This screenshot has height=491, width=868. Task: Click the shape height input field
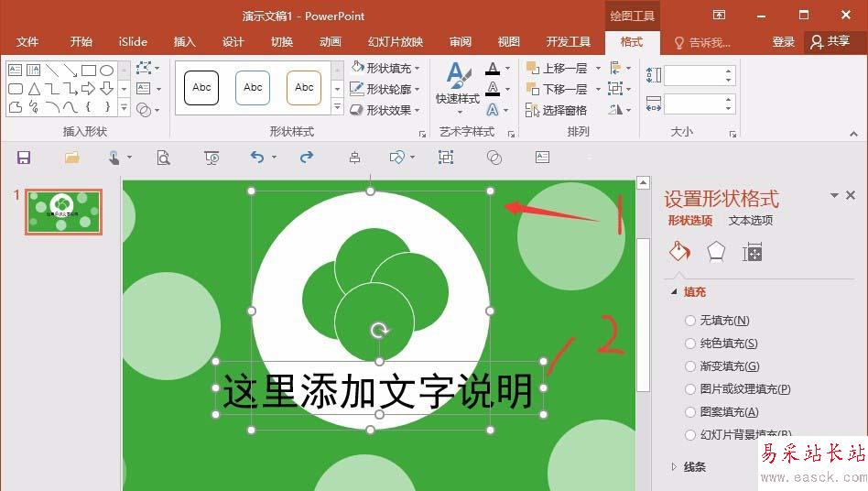click(x=695, y=75)
